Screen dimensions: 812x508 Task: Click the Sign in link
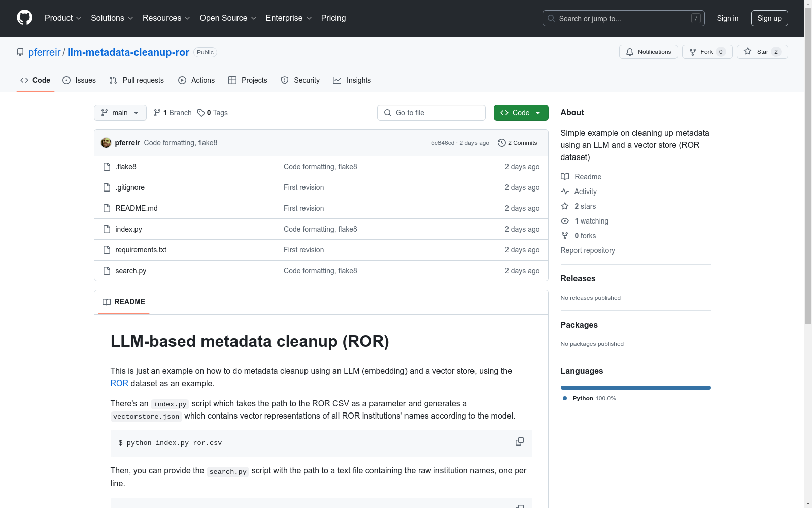pos(728,18)
